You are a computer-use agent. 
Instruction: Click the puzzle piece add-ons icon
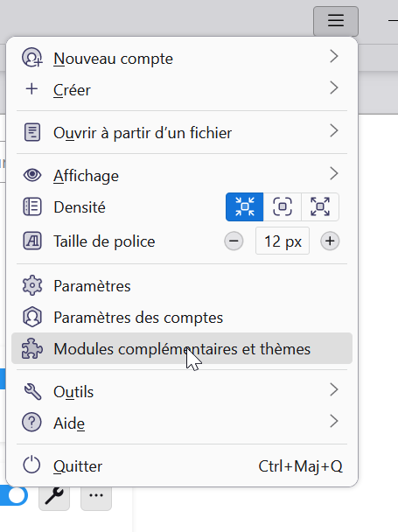pos(31,349)
